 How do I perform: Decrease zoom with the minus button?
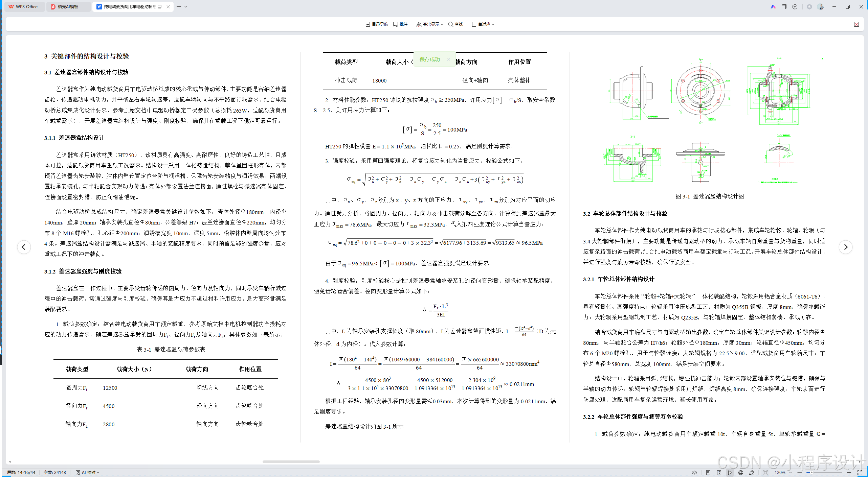[800, 473]
